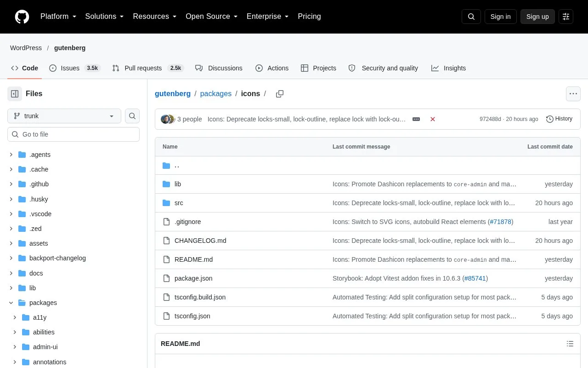
Task: Open the tsconfig.json file icon
Action: click(x=166, y=316)
